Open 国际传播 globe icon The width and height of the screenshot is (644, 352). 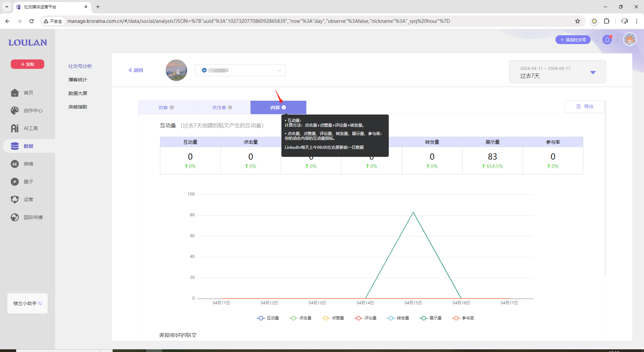coord(15,217)
